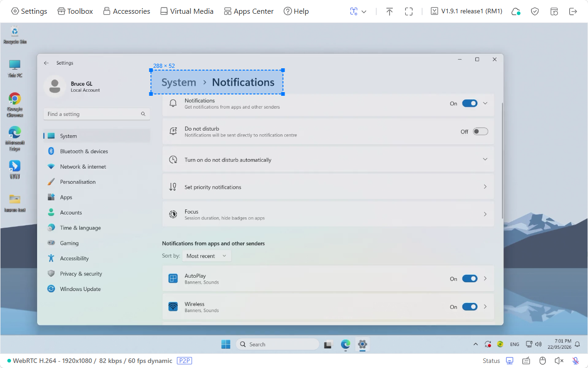The height and width of the screenshot is (368, 588).
Task: Click the logout exit icon
Action: pos(573,11)
